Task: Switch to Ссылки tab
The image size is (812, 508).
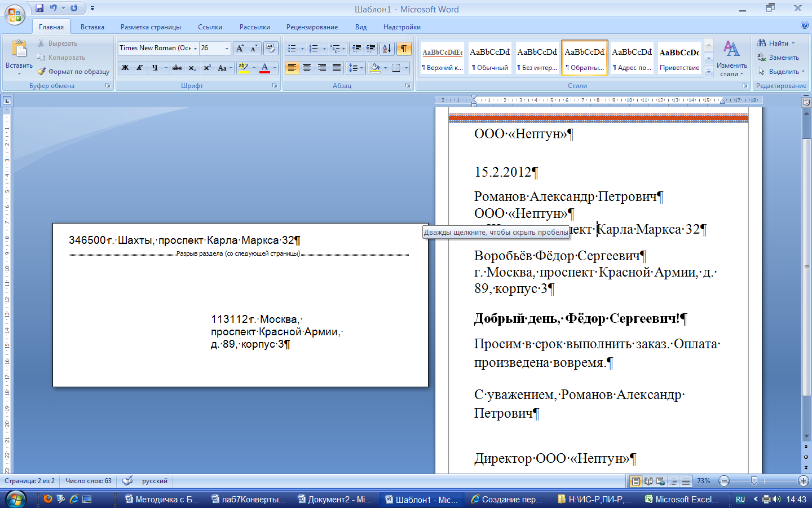Action: (210, 27)
